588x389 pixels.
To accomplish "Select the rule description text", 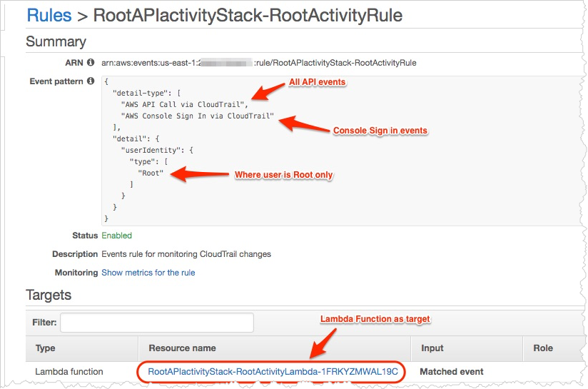I will 186,254.
